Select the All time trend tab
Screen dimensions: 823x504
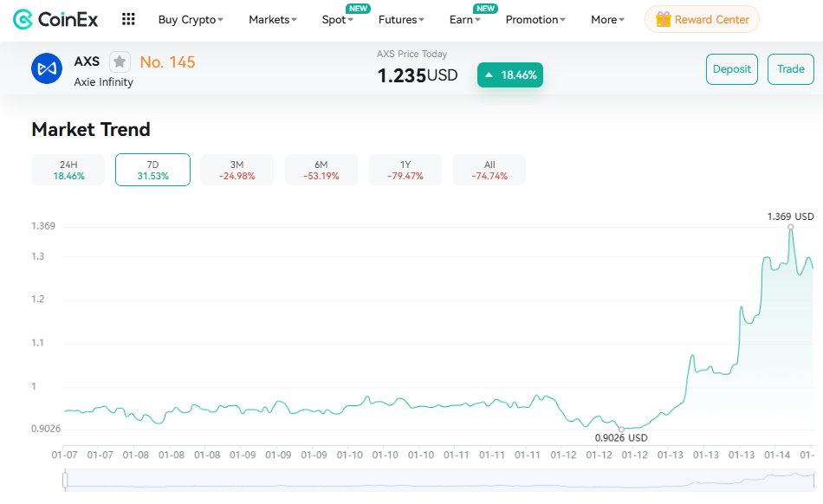pos(489,170)
